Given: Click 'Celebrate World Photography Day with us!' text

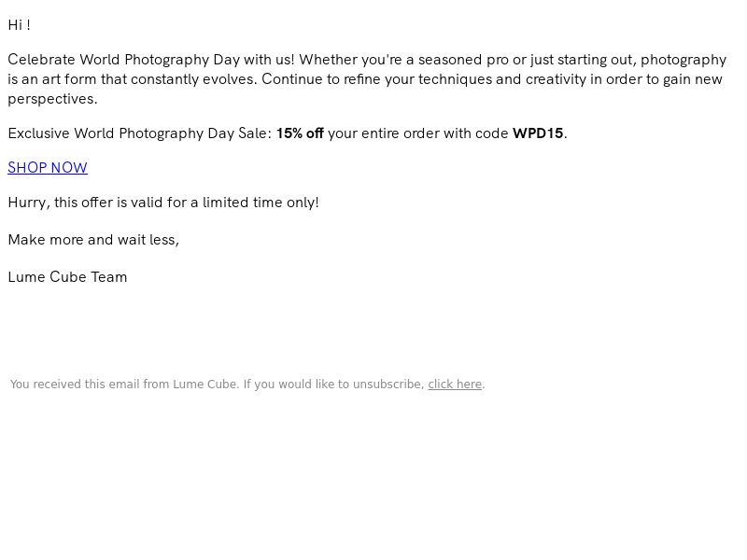Looking at the screenshot, I should 151,60.
